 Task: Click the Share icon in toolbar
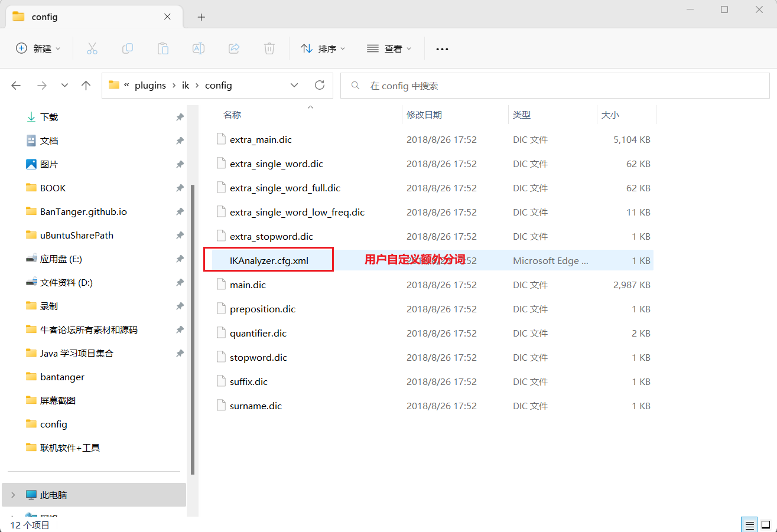[x=234, y=48]
